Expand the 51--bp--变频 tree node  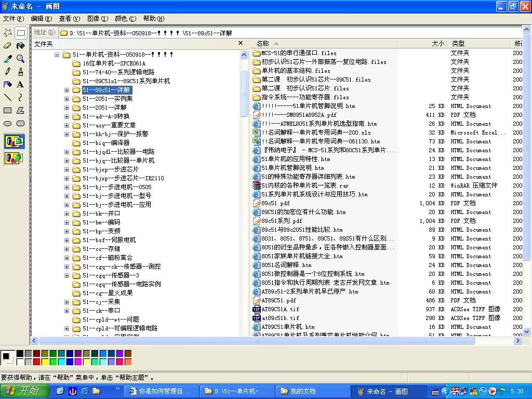(x=67, y=231)
